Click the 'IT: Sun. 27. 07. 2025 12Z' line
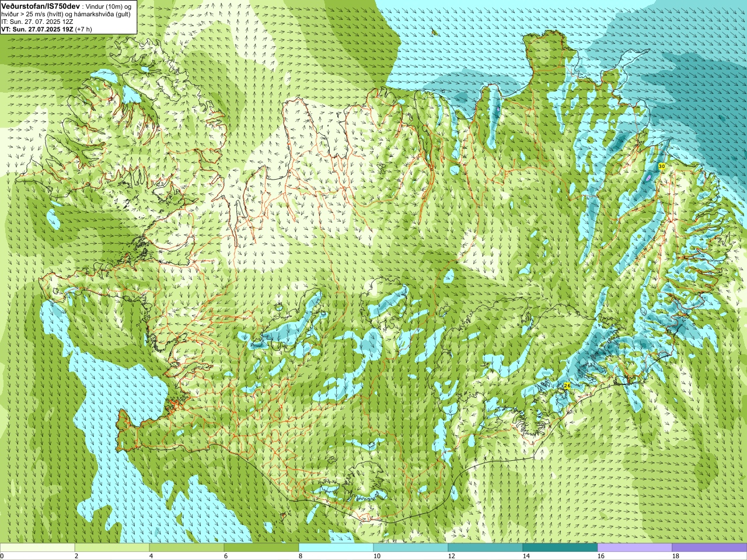Viewport: 747px width, 560px height. 37,22
